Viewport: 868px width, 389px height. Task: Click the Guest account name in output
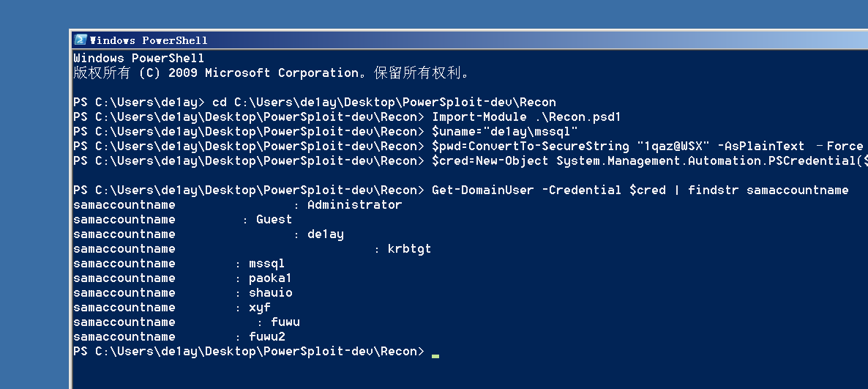point(274,220)
